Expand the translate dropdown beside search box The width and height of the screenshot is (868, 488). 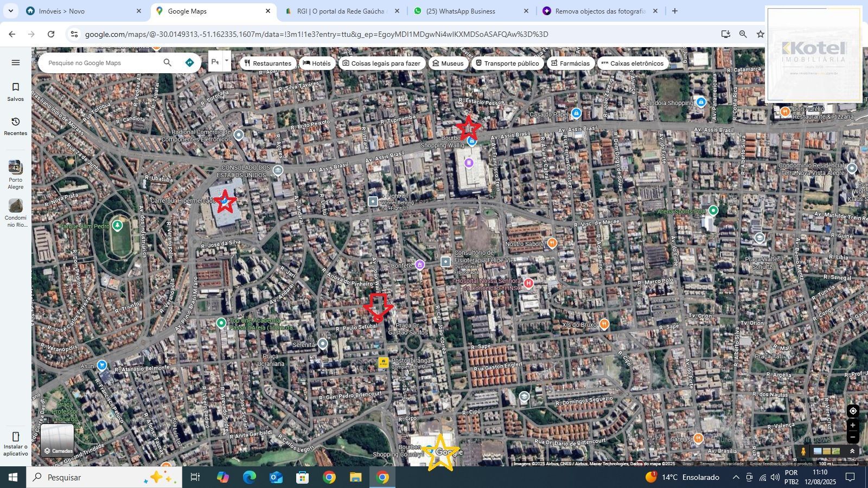click(x=227, y=62)
